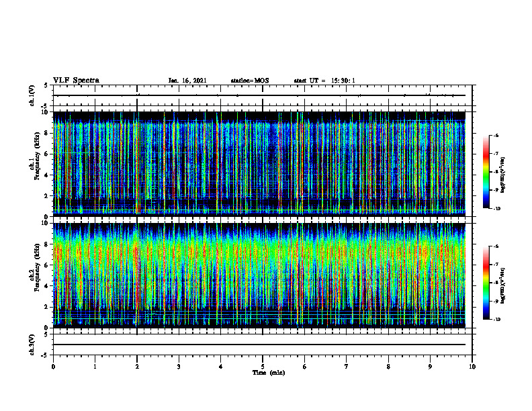Click the ch.3 voltage waveform strip
Image resolution: width=532 pixels, height=411 pixels.
pyautogui.click(x=263, y=345)
